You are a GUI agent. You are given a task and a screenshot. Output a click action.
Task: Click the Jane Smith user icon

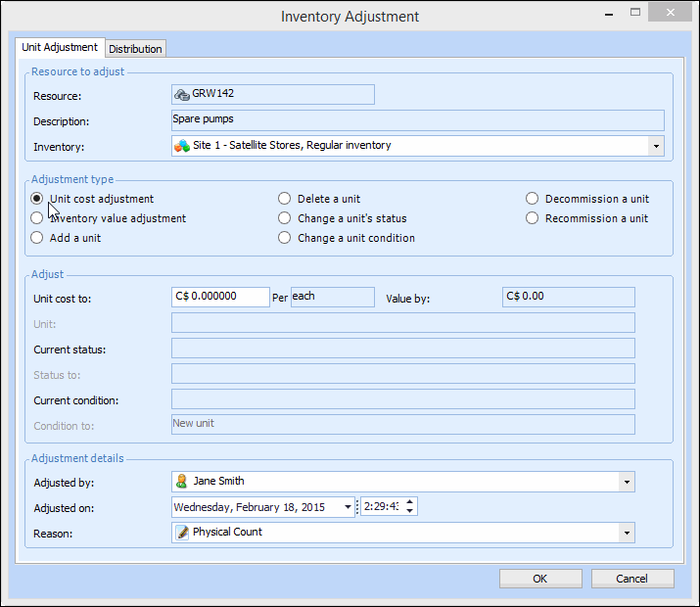pyautogui.click(x=181, y=482)
